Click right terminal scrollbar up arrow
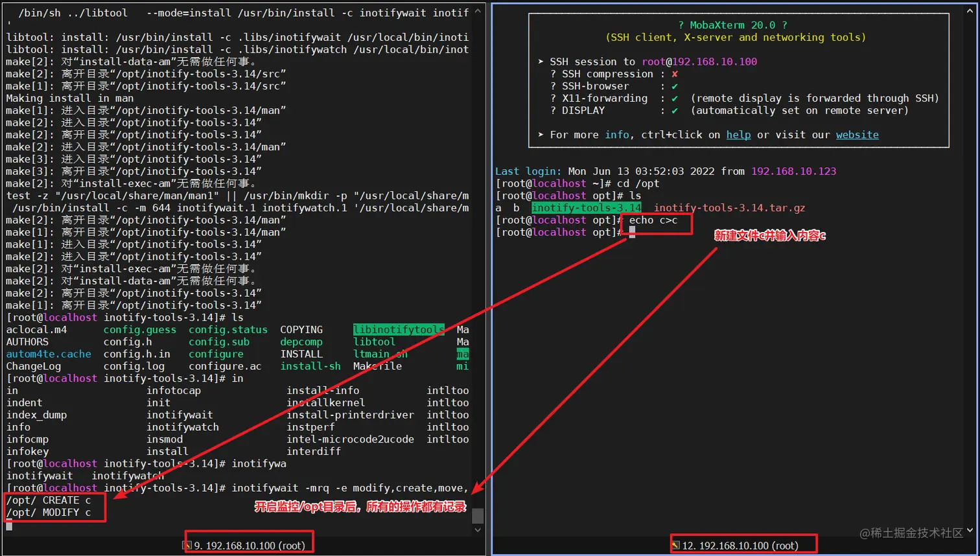 tap(970, 11)
